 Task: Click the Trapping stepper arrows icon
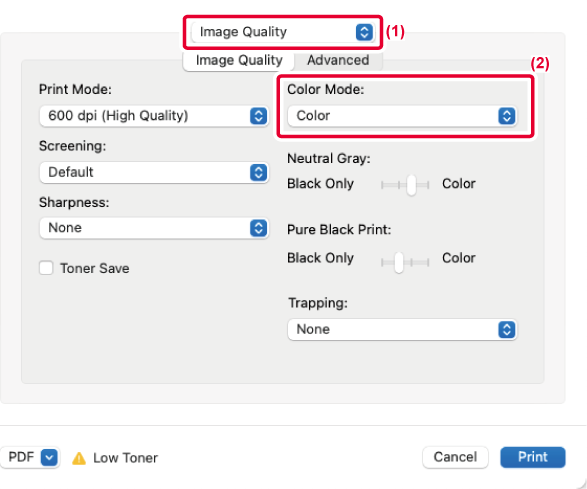click(x=507, y=329)
